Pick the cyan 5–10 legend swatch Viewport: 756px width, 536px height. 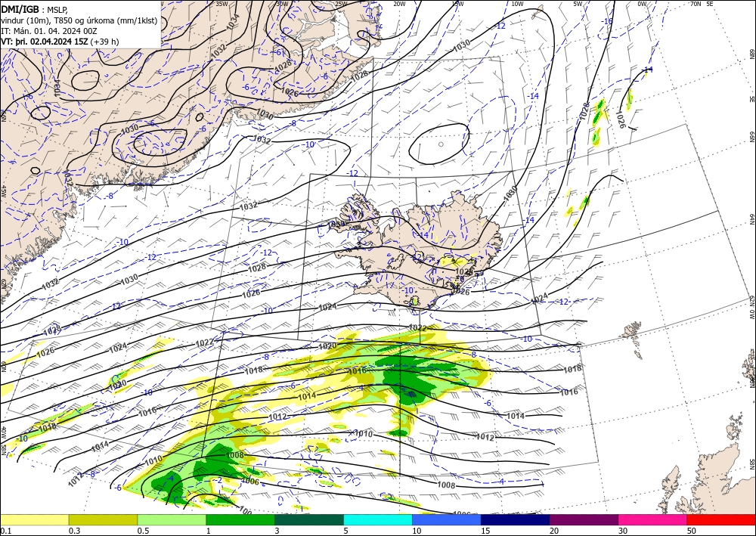[378, 519]
